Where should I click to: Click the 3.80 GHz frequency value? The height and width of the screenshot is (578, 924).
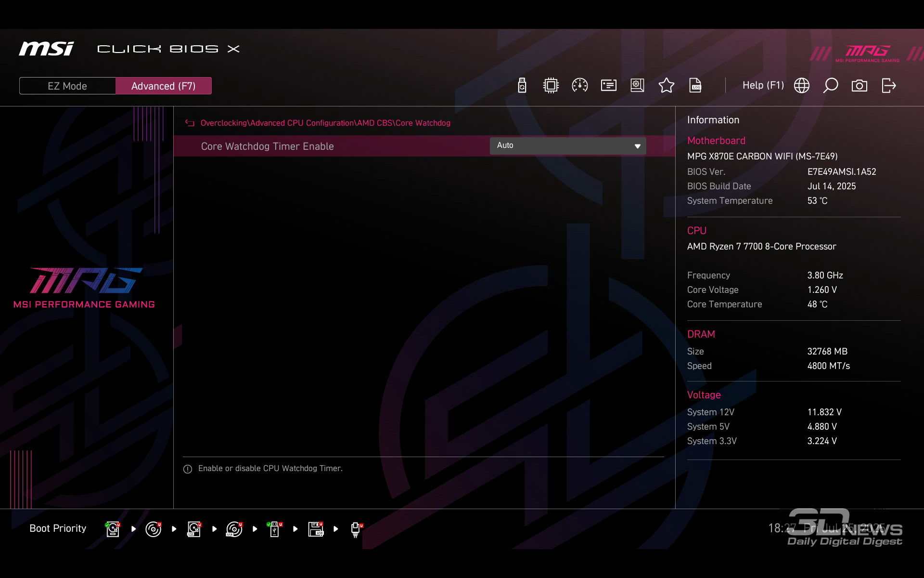tap(825, 276)
